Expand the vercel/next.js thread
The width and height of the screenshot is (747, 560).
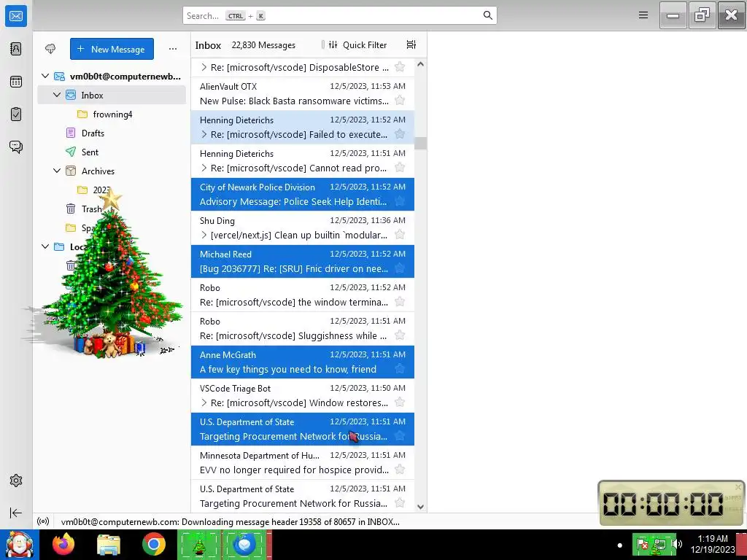(204, 235)
